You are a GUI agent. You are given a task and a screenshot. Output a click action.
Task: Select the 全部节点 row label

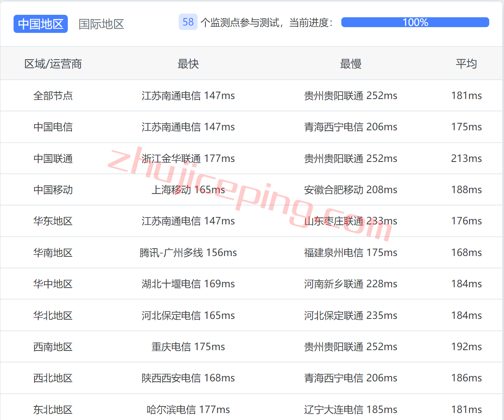[53, 96]
